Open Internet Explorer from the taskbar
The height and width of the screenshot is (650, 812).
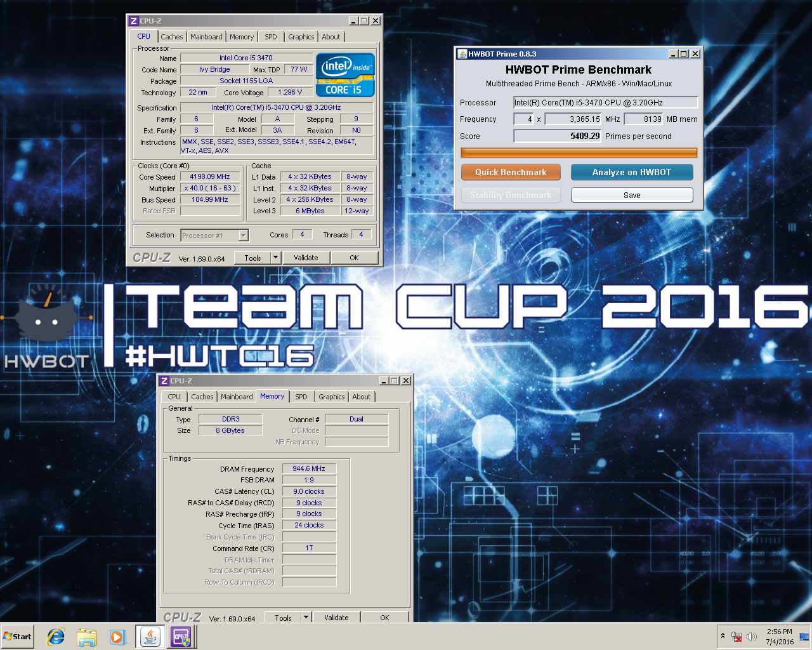coord(56,637)
